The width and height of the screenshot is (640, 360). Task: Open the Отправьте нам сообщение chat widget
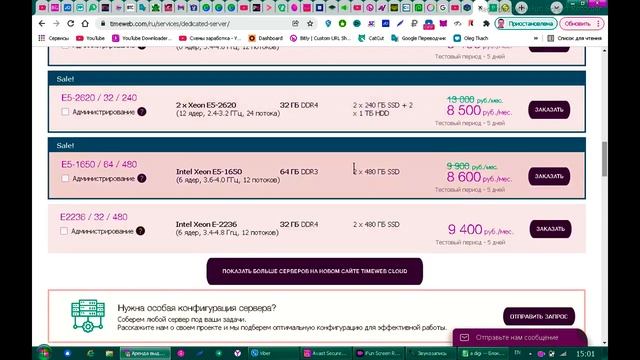coord(520,338)
